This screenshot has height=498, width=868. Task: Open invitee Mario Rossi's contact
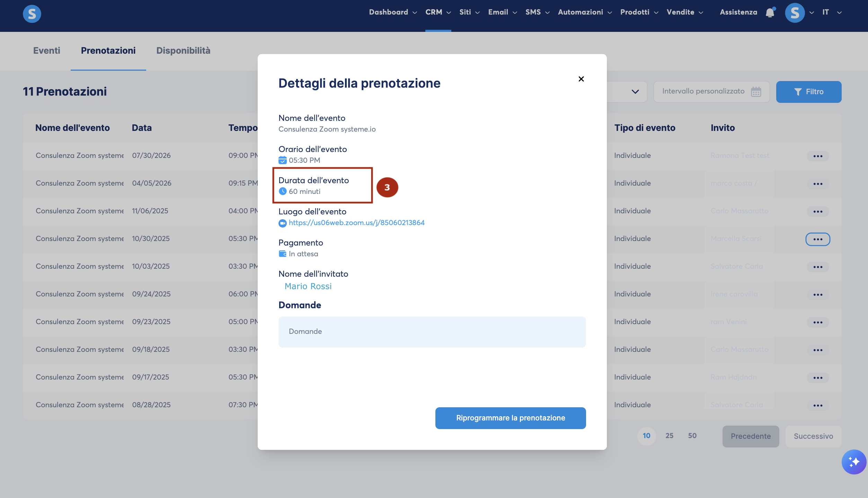(308, 286)
